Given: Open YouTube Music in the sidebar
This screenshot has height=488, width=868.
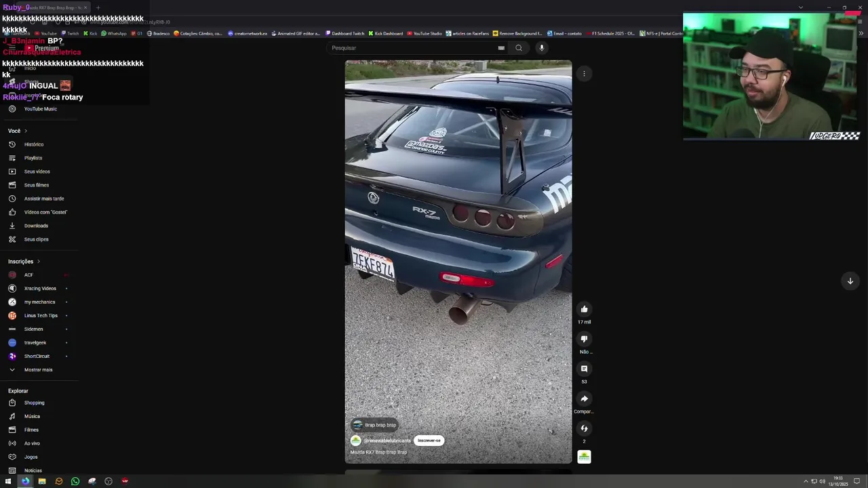Looking at the screenshot, I should (39, 109).
